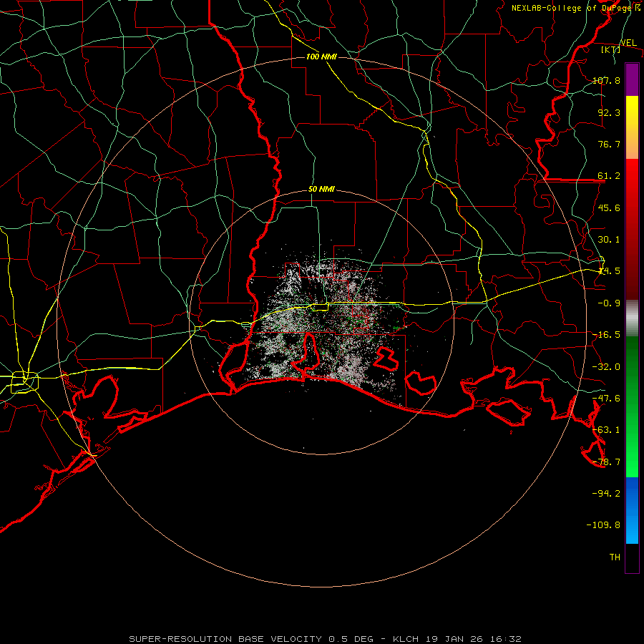
Task: Select the -63.1 scale value
Action: [607, 429]
